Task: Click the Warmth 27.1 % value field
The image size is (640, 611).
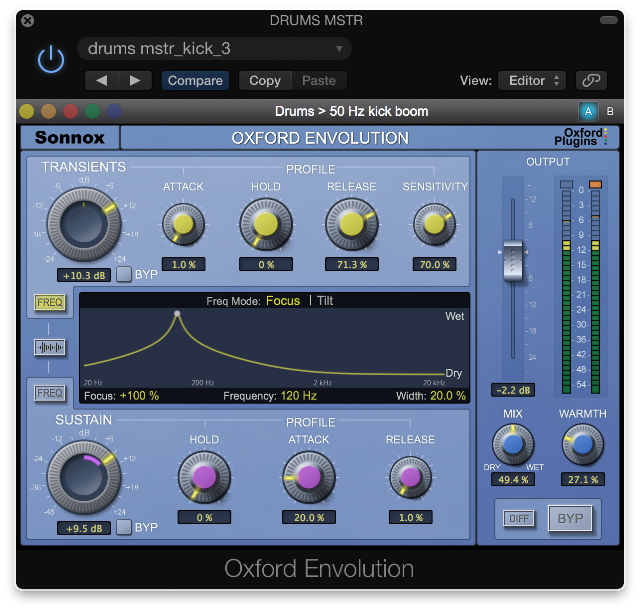Action: pyautogui.click(x=583, y=480)
